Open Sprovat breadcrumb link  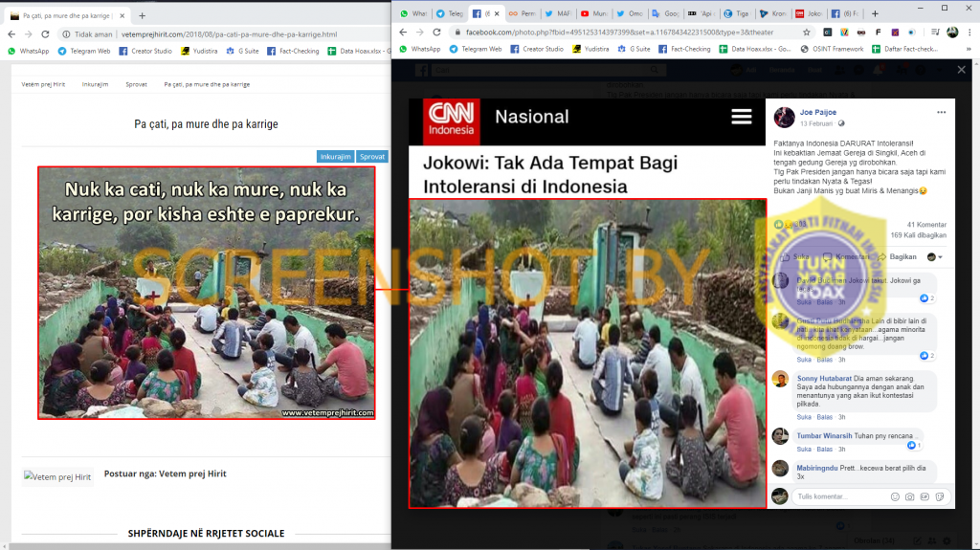(136, 84)
